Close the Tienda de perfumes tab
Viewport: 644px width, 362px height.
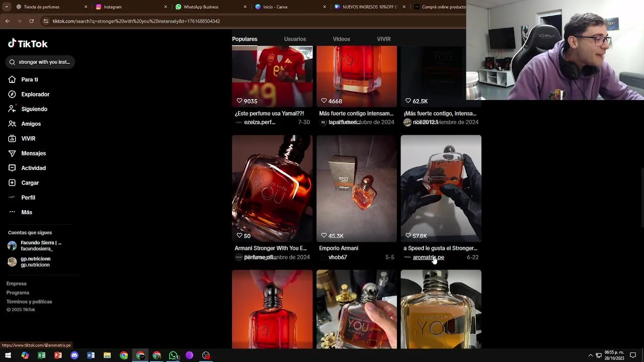[86, 7]
